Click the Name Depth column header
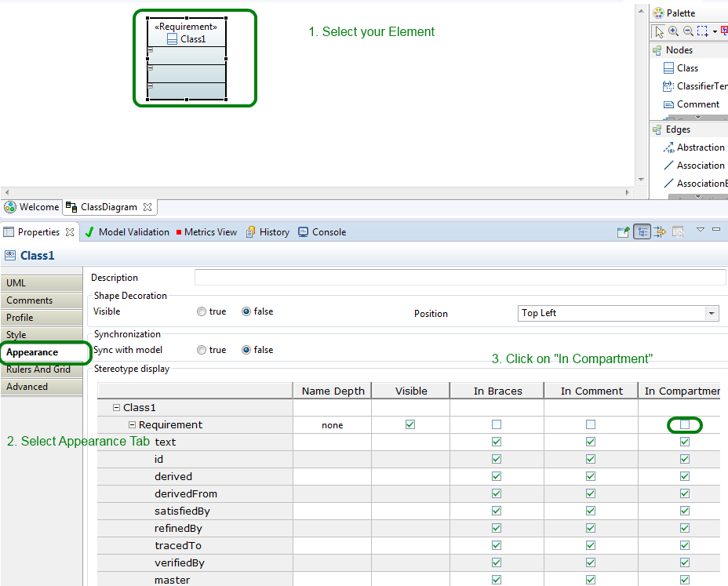728x586 pixels. point(333,391)
